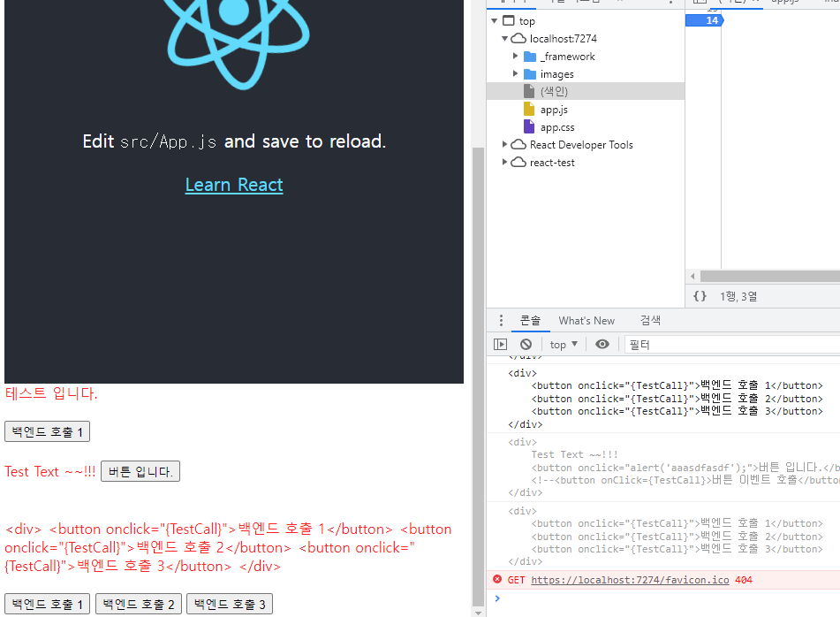The image size is (840, 617).
Task: Click the top frame window icon
Action: (x=509, y=21)
